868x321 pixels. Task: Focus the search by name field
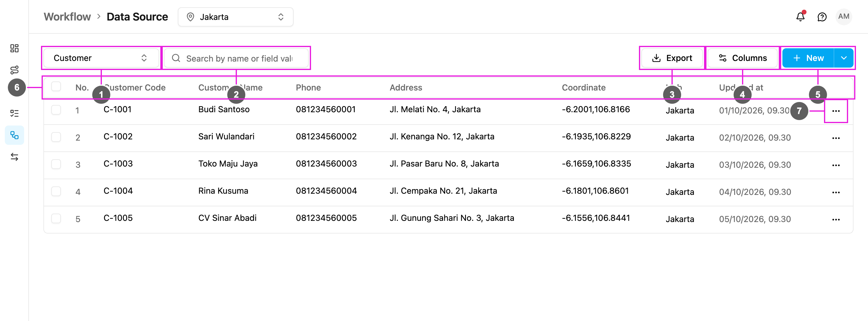(236, 58)
